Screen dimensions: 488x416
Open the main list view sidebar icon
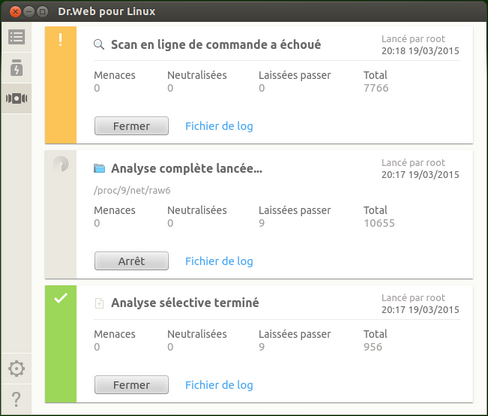[x=16, y=37]
